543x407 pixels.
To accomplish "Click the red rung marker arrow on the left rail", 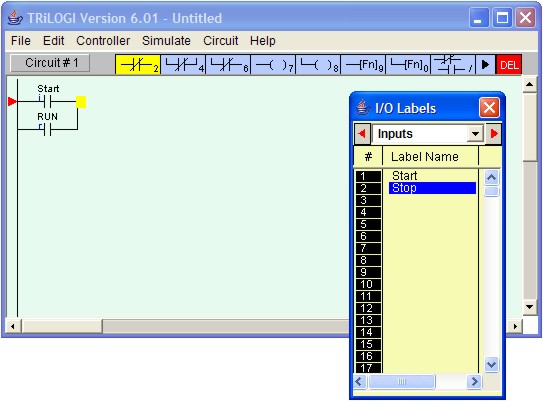I will [12, 101].
